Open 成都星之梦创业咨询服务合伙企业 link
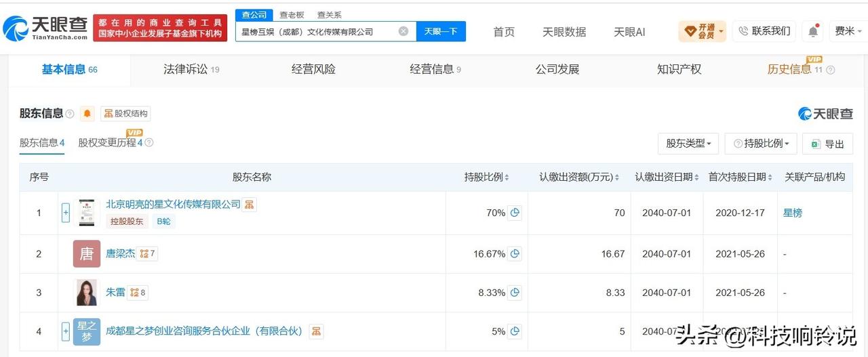 [x=204, y=331]
